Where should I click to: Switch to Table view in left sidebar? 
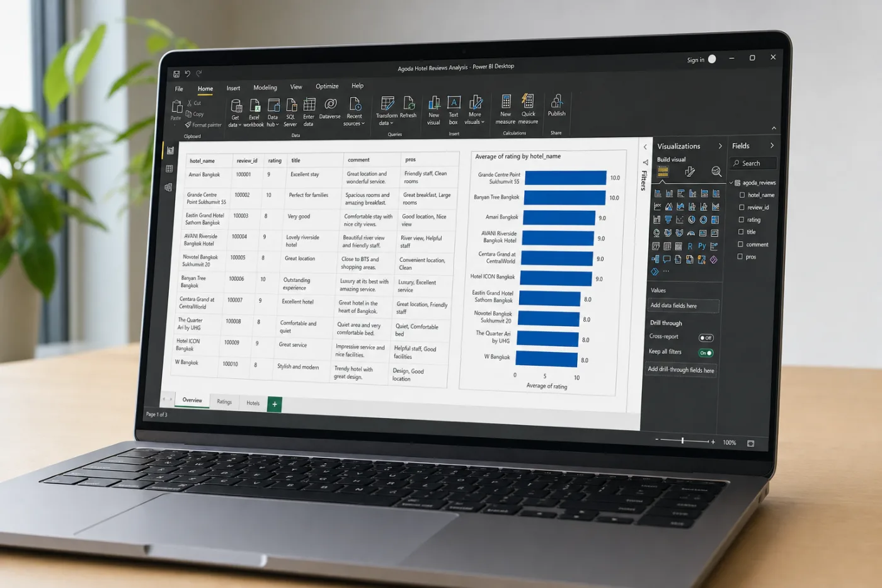(169, 169)
